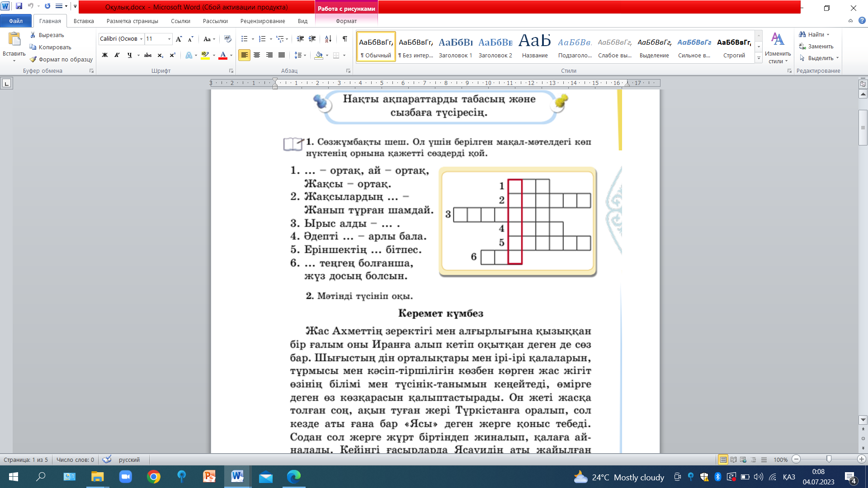Click the clear formatting icon

[x=227, y=39]
